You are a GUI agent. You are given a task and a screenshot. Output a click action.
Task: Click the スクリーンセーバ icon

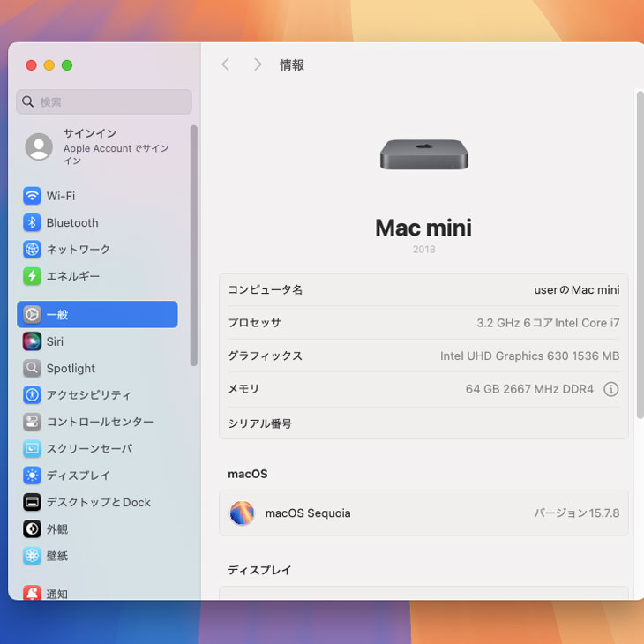[x=32, y=448]
